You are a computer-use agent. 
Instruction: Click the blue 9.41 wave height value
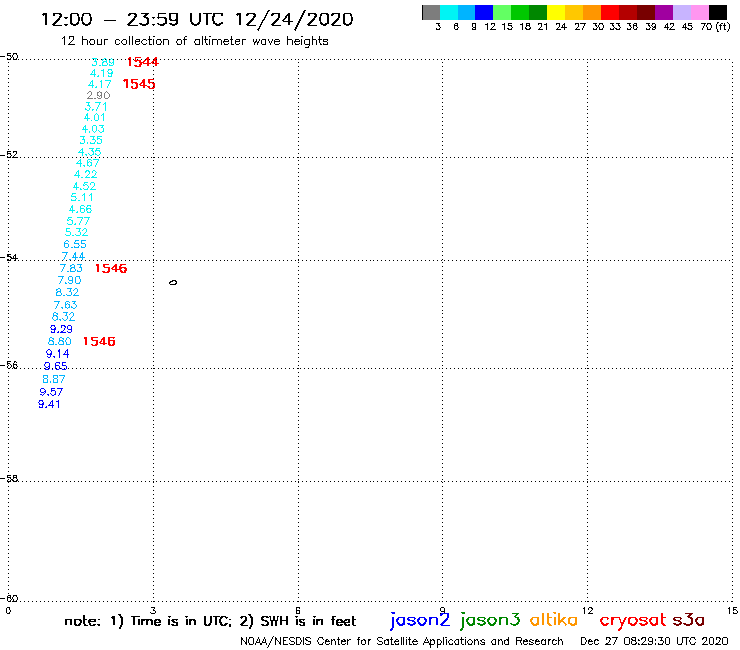coord(49,404)
